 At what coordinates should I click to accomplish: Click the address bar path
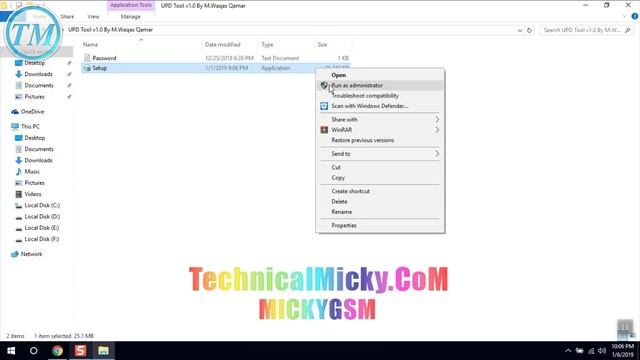point(110,30)
